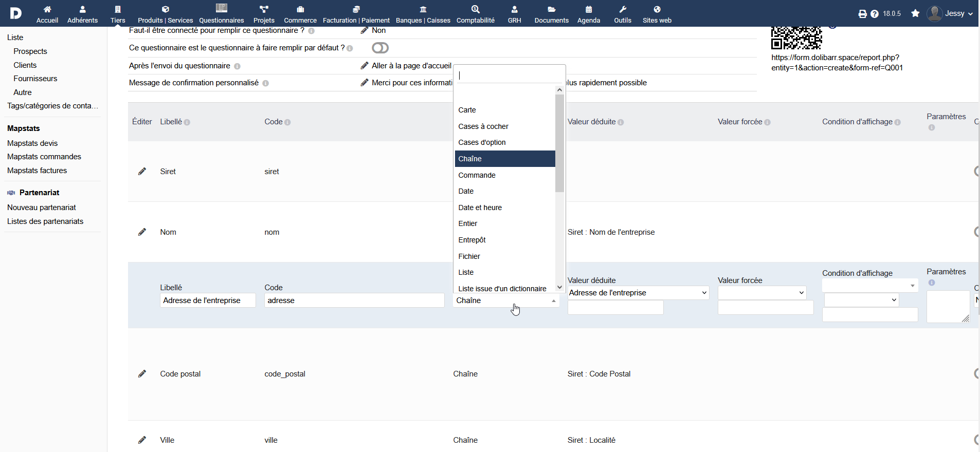This screenshot has width=980, height=452.
Task: Click the Paramètres textarea
Action: [x=948, y=307]
